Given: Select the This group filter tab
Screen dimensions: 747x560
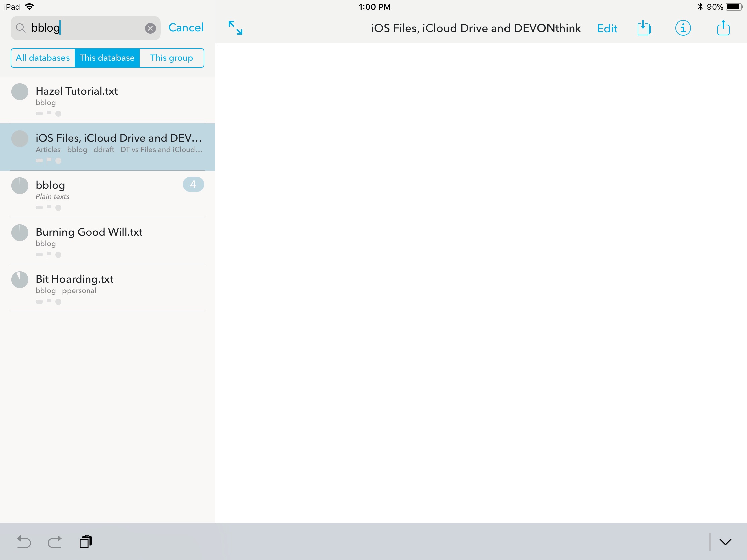Looking at the screenshot, I should pos(171,58).
